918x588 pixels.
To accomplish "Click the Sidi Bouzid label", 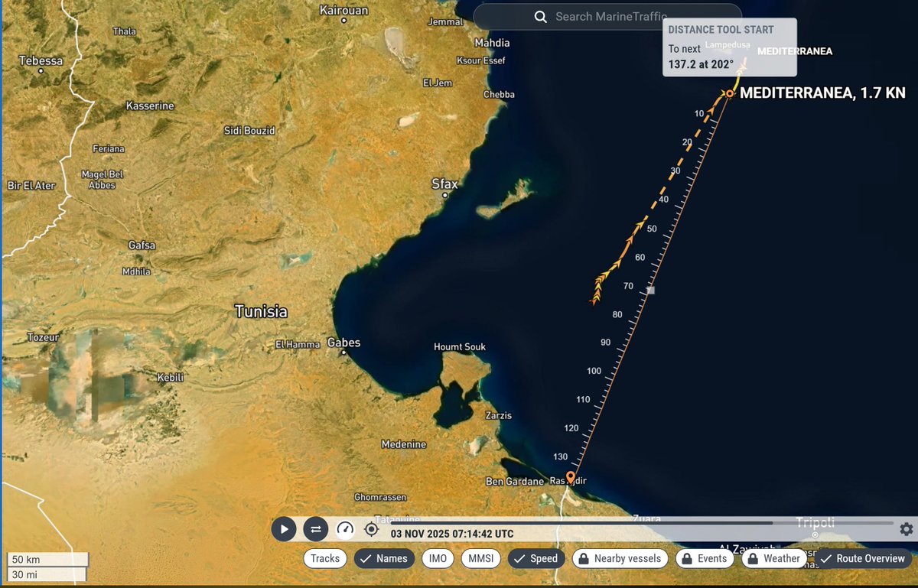I will [x=249, y=131].
